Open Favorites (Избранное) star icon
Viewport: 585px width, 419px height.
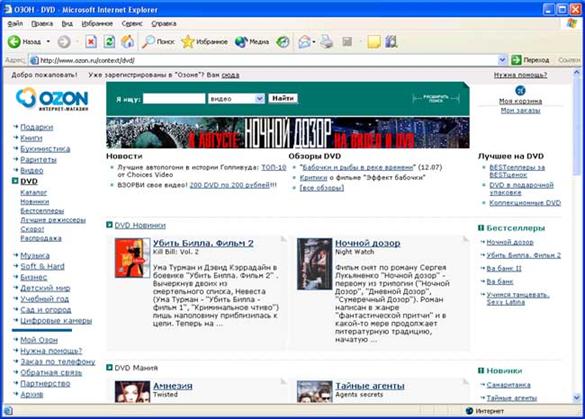[188, 41]
